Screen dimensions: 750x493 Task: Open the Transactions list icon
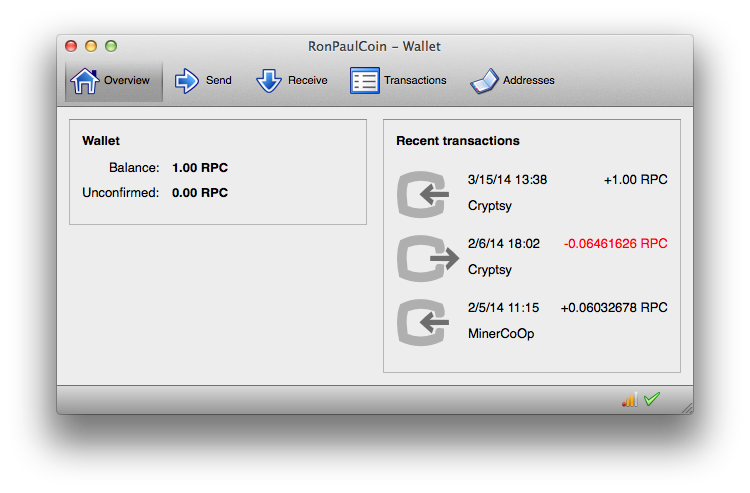tap(364, 81)
